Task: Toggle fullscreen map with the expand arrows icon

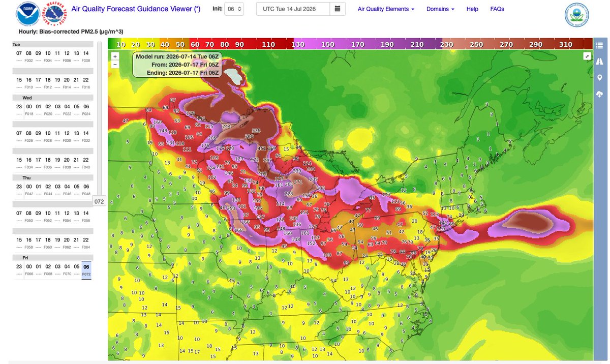Action: tap(587, 56)
